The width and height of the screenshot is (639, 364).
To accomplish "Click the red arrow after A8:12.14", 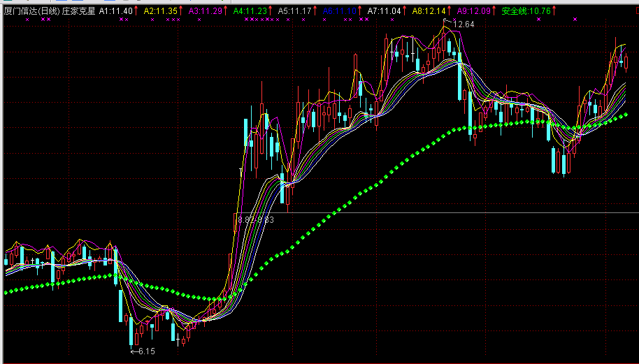I will click(x=450, y=12).
